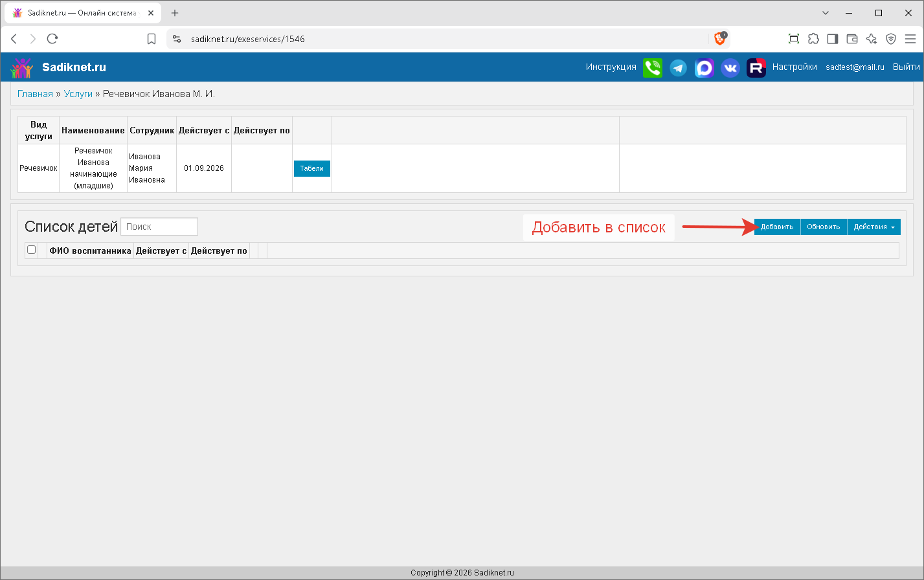Viewport: 924px width, 580px height.
Task: Click the Sadiknet.ru logo icon
Action: coord(21,67)
